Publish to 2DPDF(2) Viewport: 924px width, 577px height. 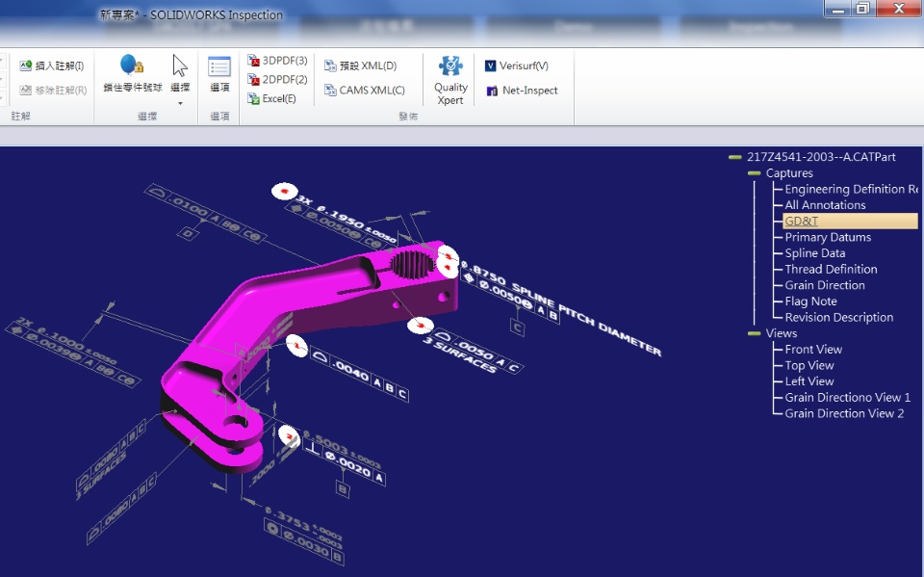coord(277,79)
